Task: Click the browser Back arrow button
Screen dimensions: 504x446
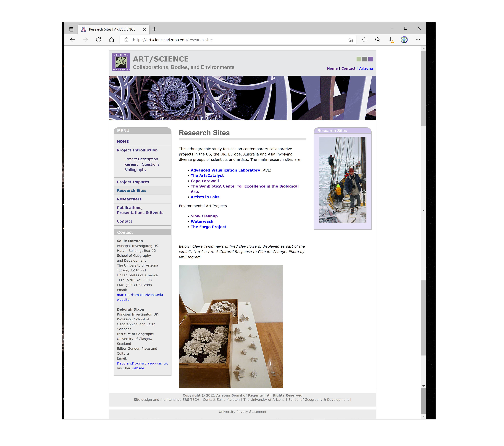Action: coord(72,40)
